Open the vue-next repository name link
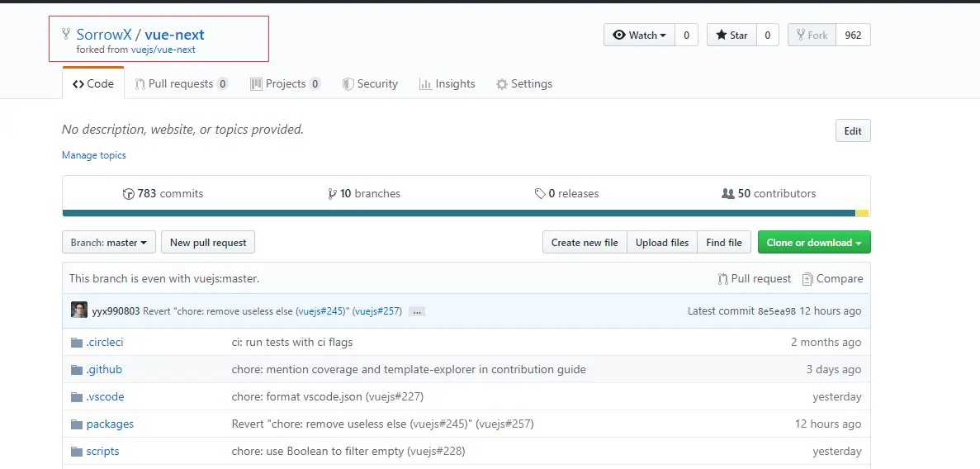Image resolution: width=980 pixels, height=469 pixels. click(174, 35)
